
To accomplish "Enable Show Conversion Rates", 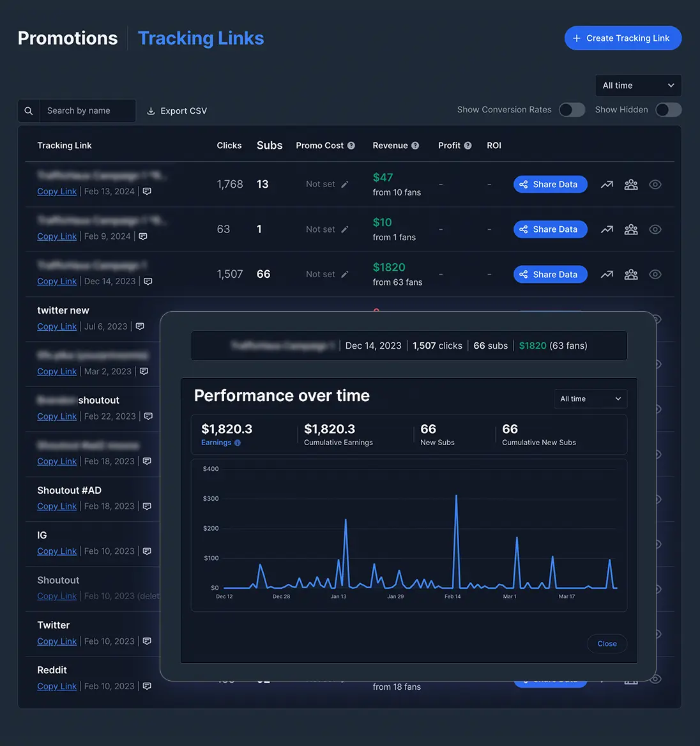I will click(572, 110).
